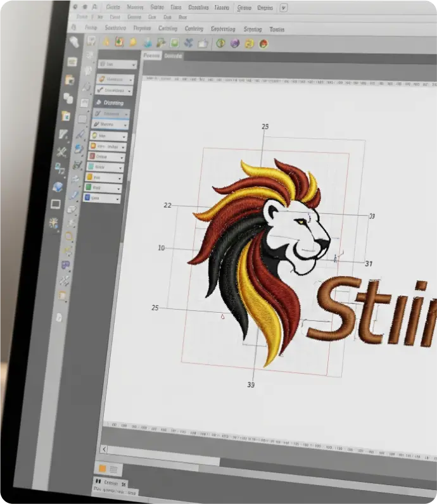Select the blue water drop toolbar icon
437x504 pixels.
click(147, 43)
